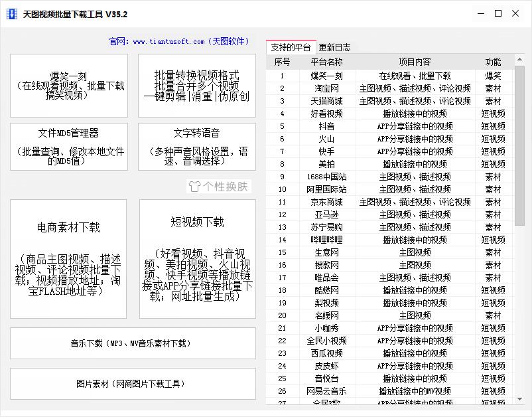Select the 生意网 row
Viewport: 532px width, 417px height.
coord(389,252)
